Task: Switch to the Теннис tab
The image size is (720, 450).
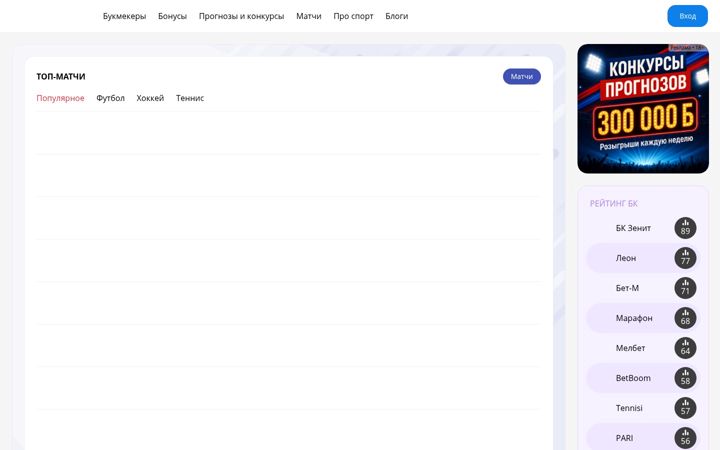Action: coord(190,98)
